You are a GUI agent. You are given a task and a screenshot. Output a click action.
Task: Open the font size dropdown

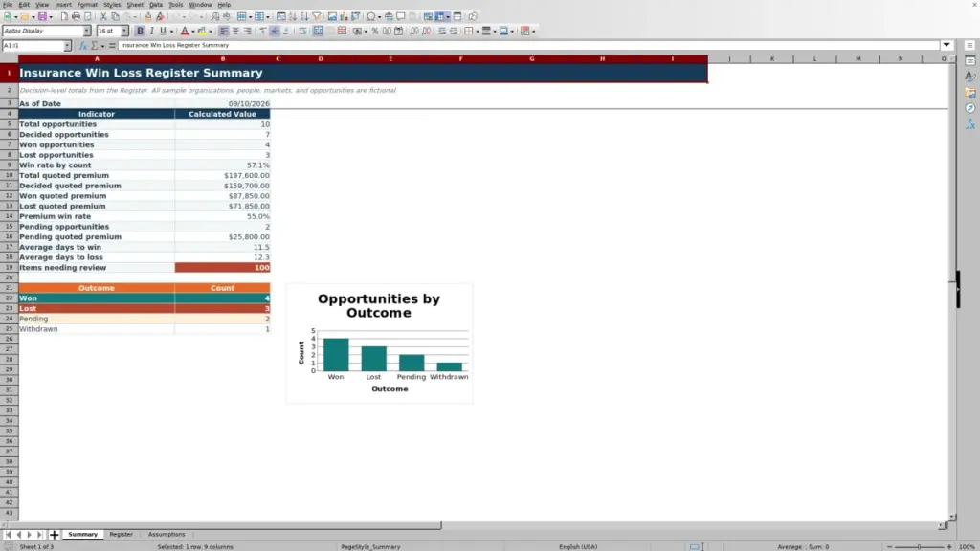(x=124, y=32)
